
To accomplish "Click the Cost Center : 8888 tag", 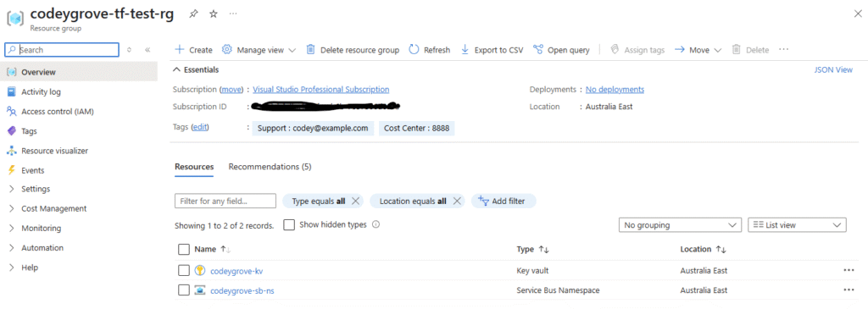I will coord(417,128).
